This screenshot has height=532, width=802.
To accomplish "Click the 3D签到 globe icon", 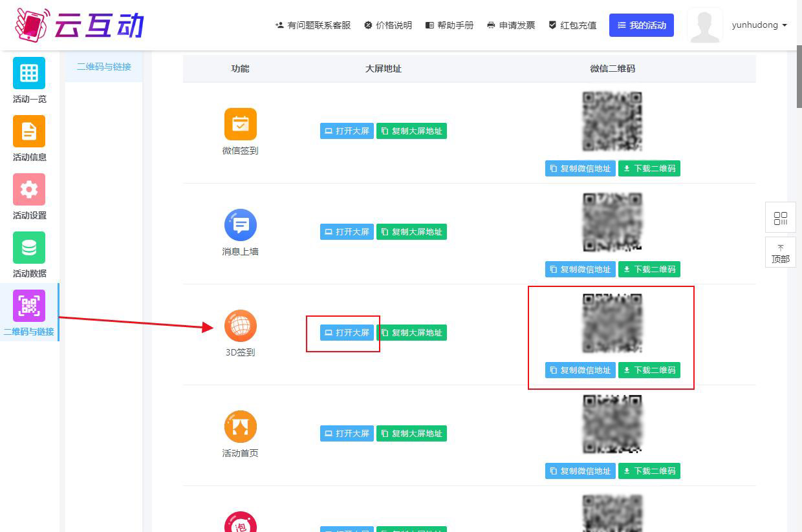I will 241,326.
